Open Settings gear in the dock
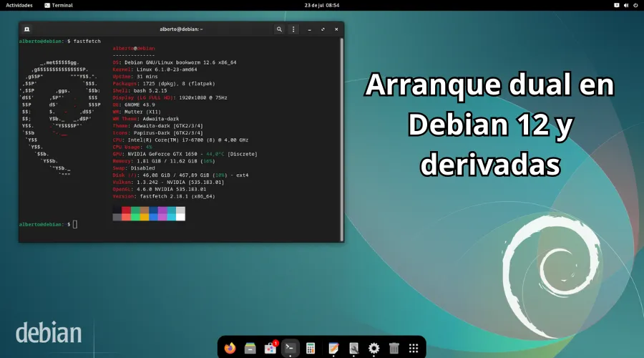Viewport: 644px width, 358px height. (x=374, y=349)
